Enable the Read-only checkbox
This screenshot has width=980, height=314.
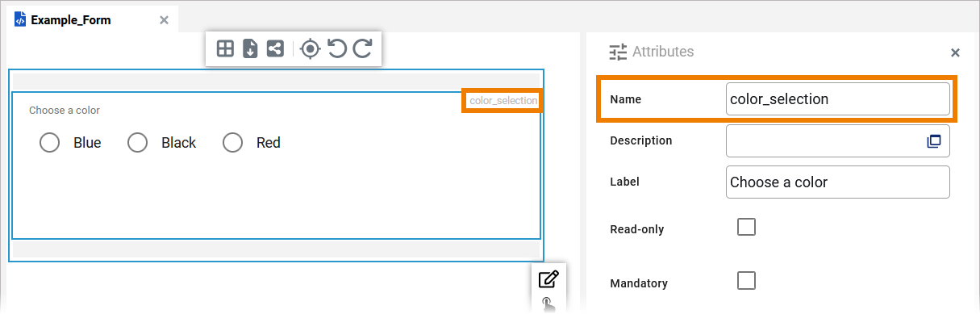747,227
